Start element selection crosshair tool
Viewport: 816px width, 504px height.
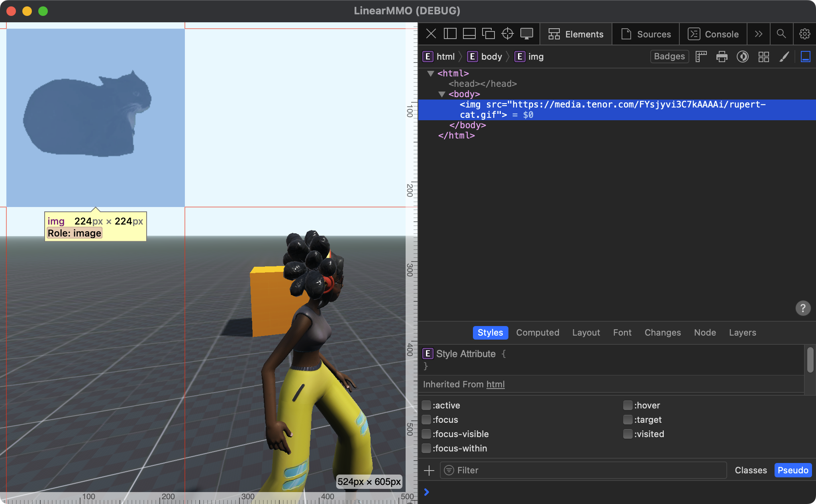click(507, 34)
